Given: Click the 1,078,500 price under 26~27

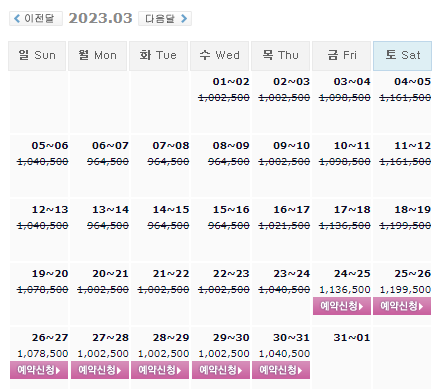Looking at the screenshot, I should point(43,354).
